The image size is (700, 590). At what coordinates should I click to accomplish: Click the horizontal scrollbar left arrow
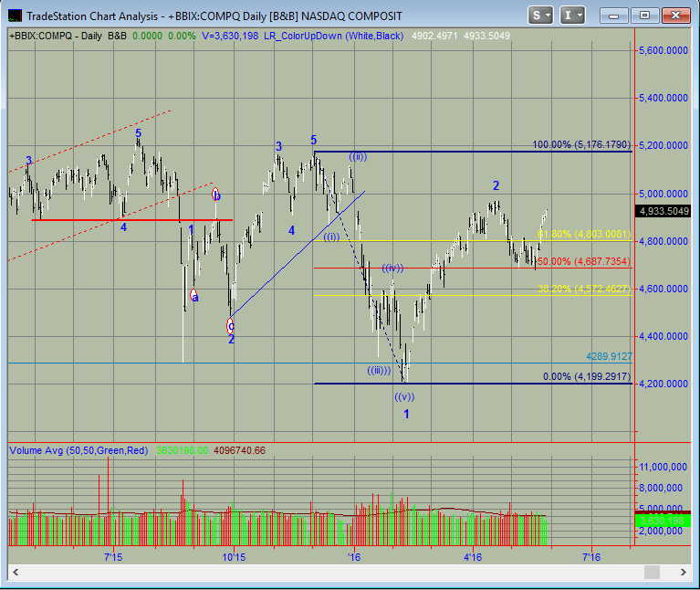point(16,572)
